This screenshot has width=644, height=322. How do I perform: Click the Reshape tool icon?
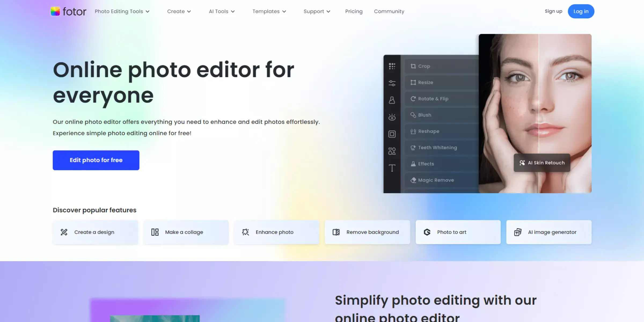pyautogui.click(x=413, y=131)
